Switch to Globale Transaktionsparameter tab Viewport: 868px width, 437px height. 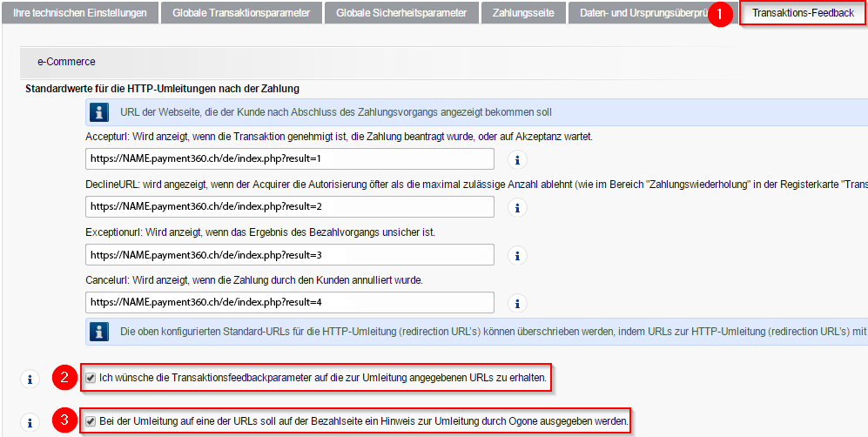[241, 13]
